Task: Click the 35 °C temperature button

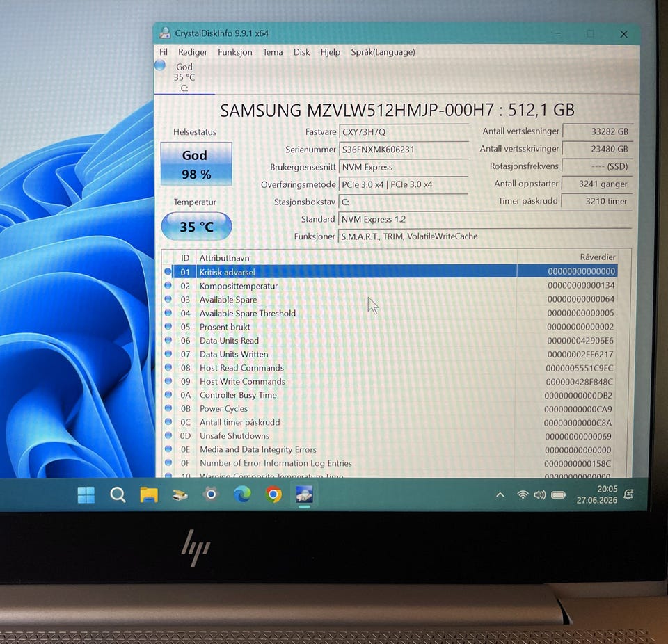Action: click(x=196, y=226)
